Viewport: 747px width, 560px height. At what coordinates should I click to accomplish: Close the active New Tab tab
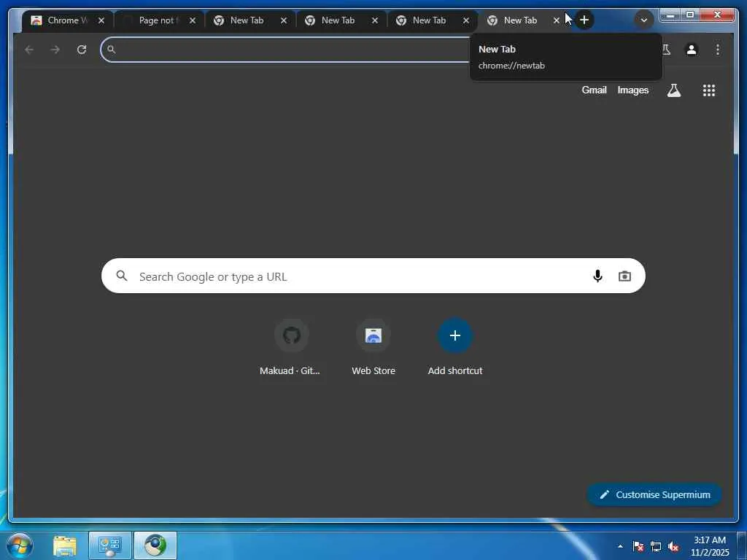pos(557,20)
